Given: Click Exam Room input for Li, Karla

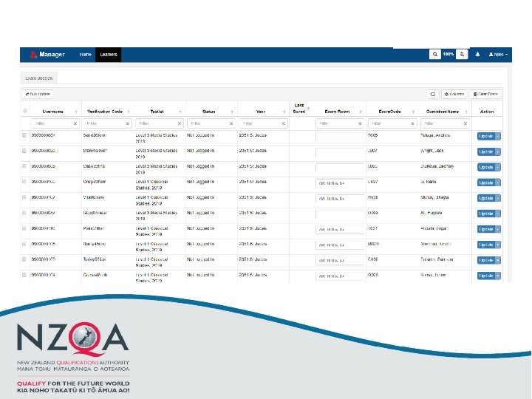Looking at the screenshot, I should click(340, 183).
